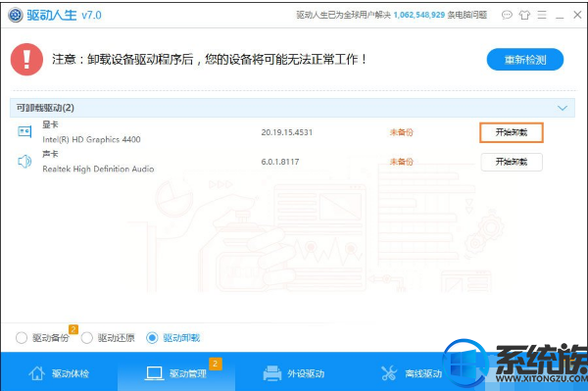Click the 显卡 graphics card icon

point(24,131)
